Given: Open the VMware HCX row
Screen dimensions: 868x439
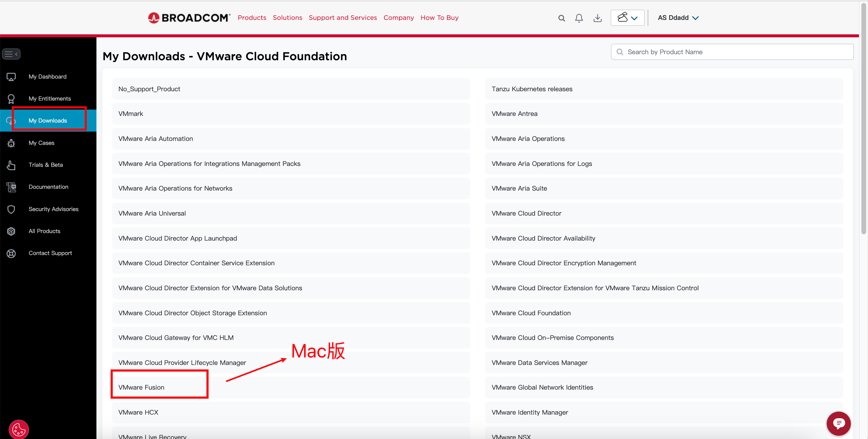Looking at the screenshot, I should [x=291, y=412].
